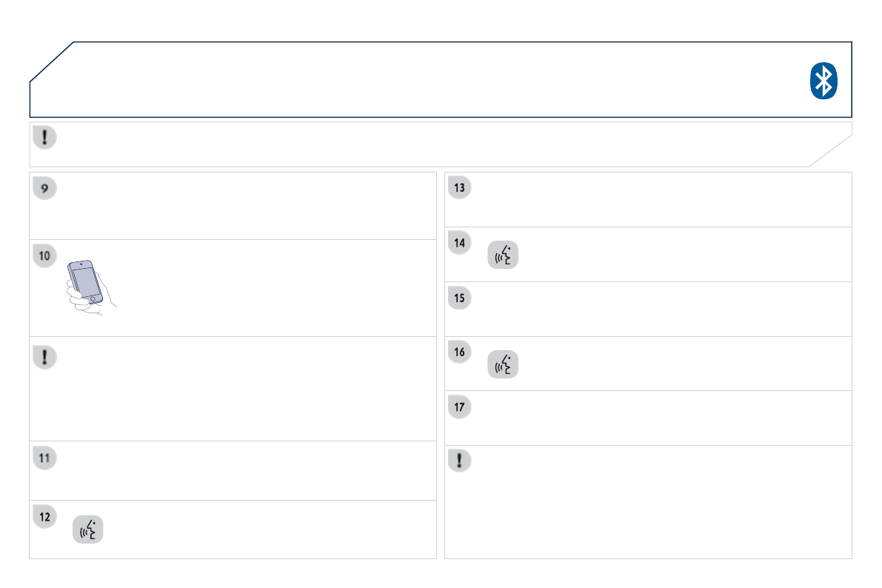The width and height of the screenshot is (882, 588).
Task: Select the voice command icon beside step 14
Action: 503,254
